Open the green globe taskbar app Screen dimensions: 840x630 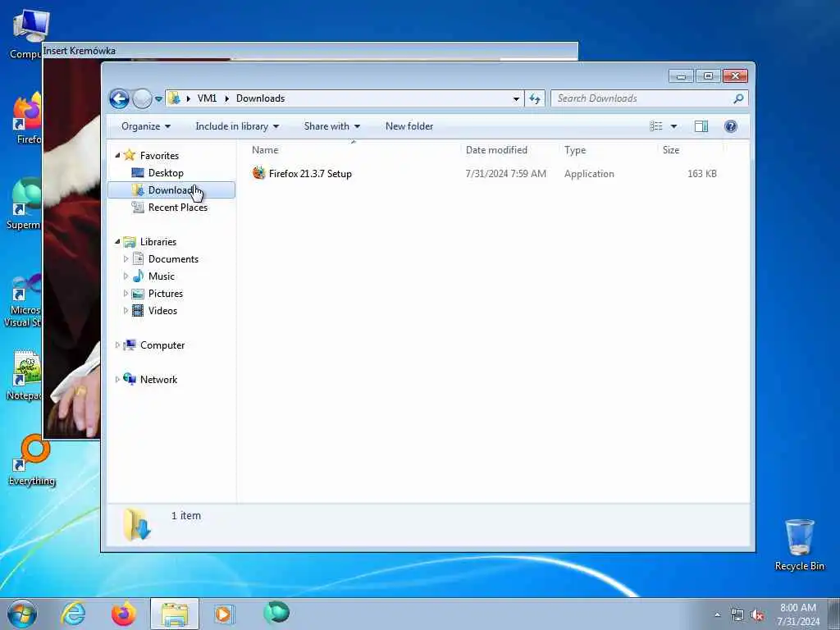[x=276, y=613]
